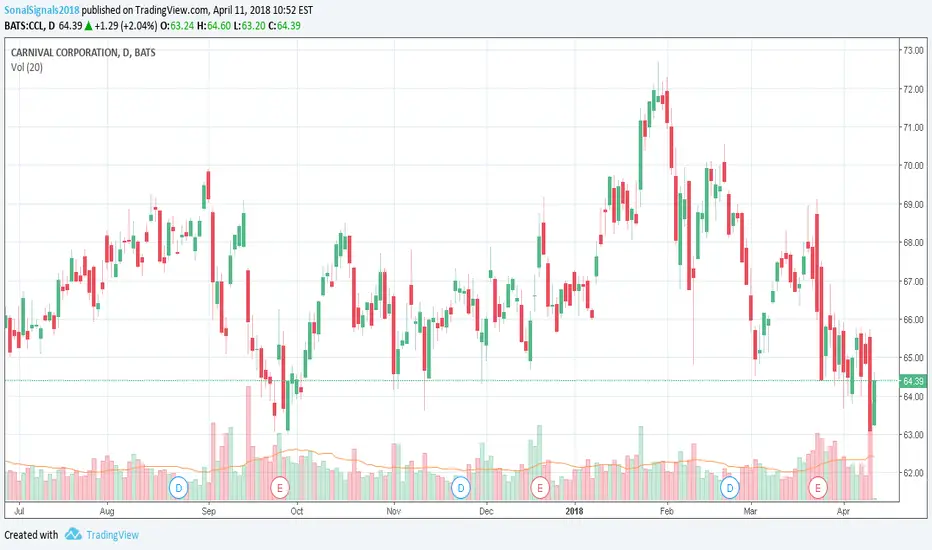Click the 66.00 price axis label

914,319
